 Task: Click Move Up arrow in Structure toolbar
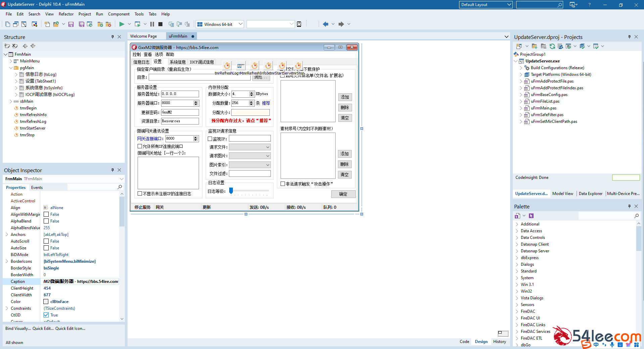pyautogui.click(x=25, y=46)
